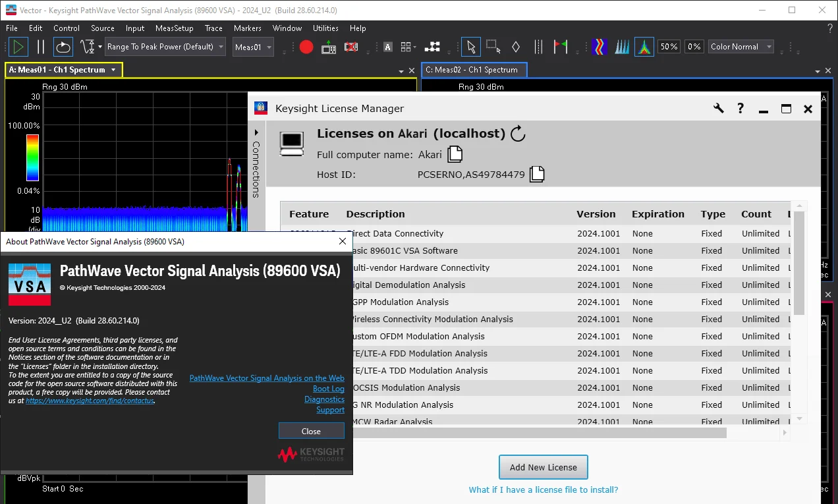The image size is (838, 504).
Task: Open the Utilities menu
Action: (325, 28)
